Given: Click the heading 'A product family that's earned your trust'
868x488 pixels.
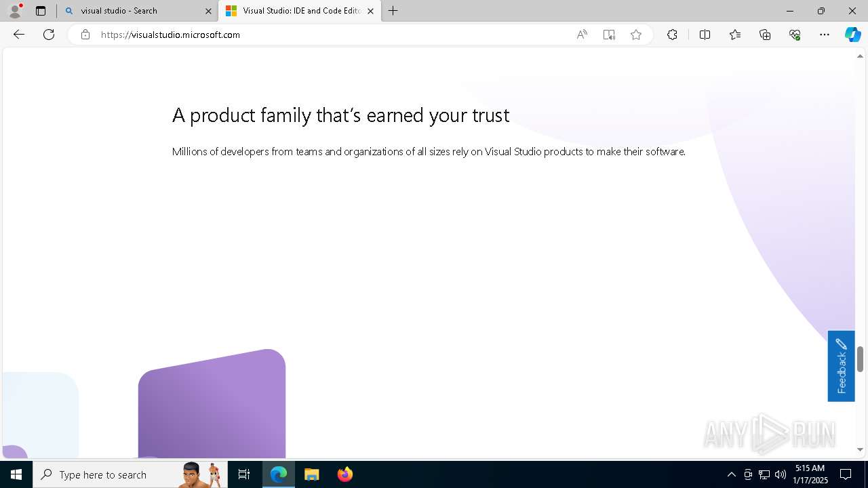Looking at the screenshot, I should click(340, 115).
